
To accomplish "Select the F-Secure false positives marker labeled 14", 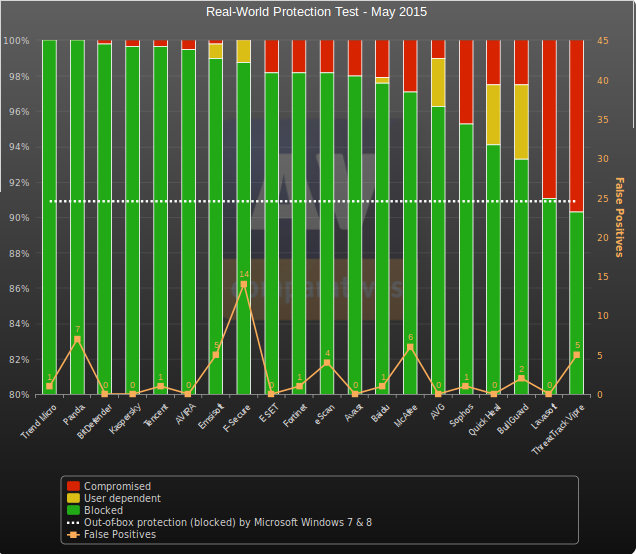I will click(x=243, y=284).
